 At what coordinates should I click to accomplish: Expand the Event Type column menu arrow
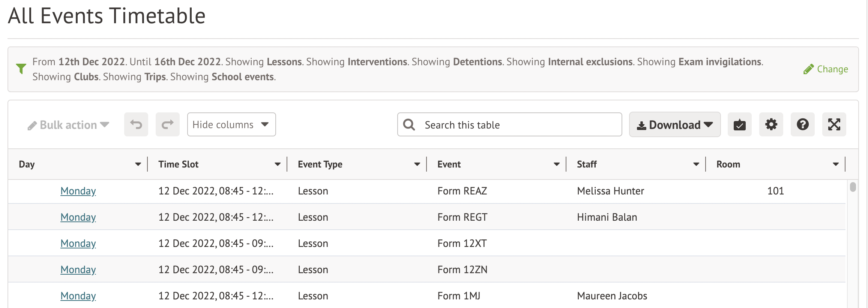417,164
